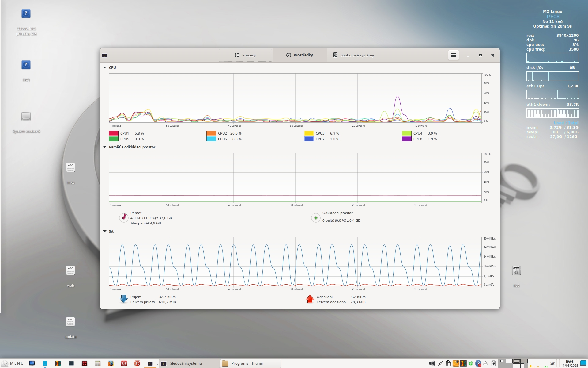Click the memory text 4,0 GB (11,9 %) z 33,6 GB

(151, 218)
